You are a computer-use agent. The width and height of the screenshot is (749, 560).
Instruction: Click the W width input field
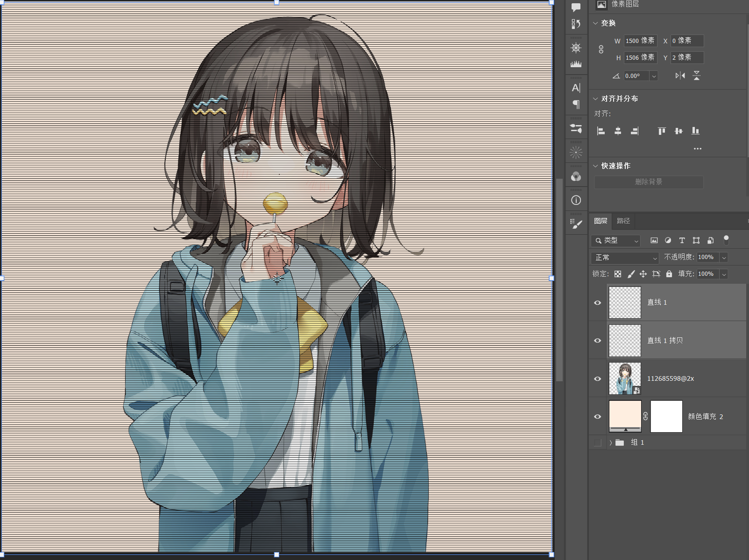tap(640, 41)
